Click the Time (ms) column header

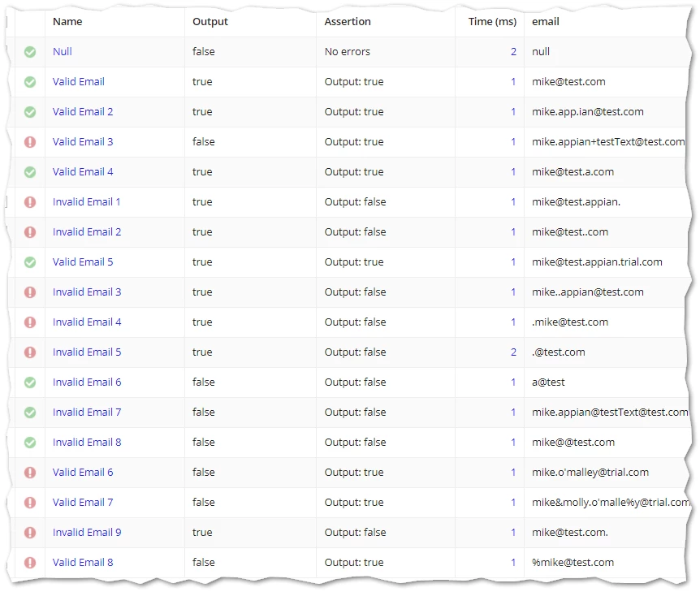pos(492,21)
